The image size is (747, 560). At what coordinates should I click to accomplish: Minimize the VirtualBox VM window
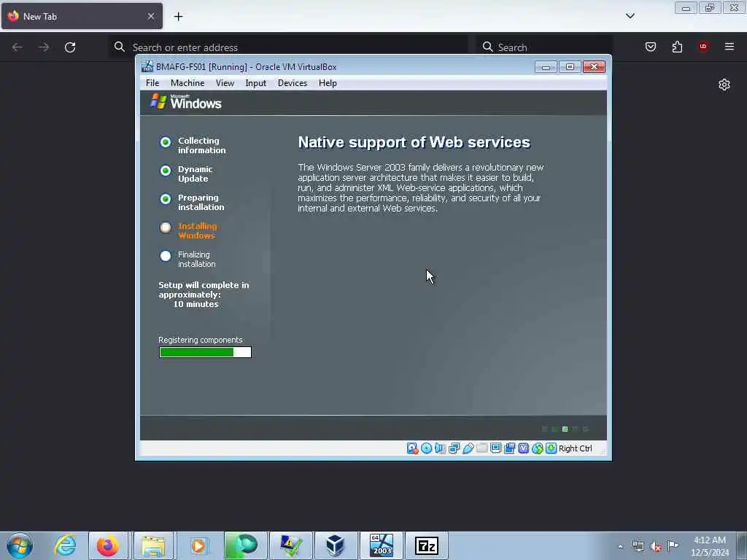pyautogui.click(x=546, y=66)
